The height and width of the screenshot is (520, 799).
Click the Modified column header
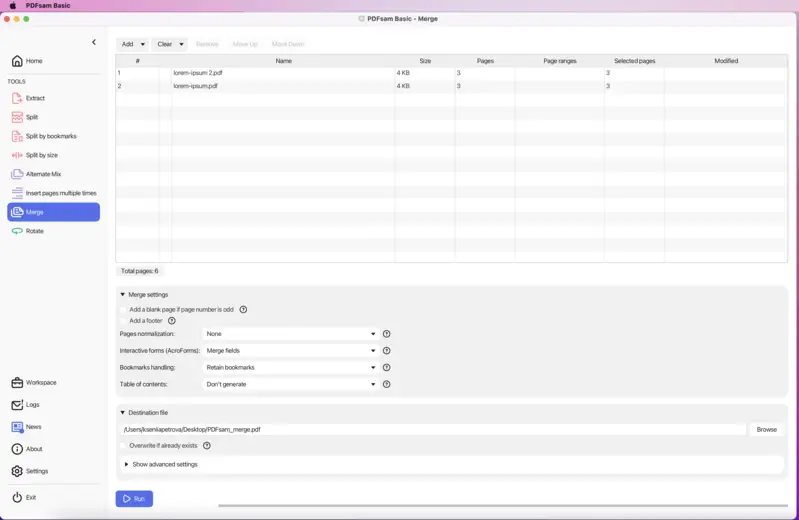click(726, 61)
